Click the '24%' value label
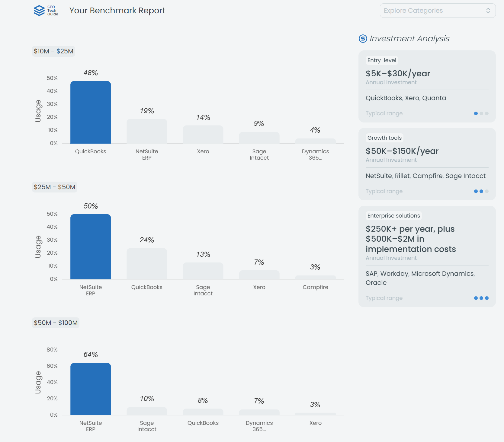504x442 pixels. pyautogui.click(x=147, y=240)
